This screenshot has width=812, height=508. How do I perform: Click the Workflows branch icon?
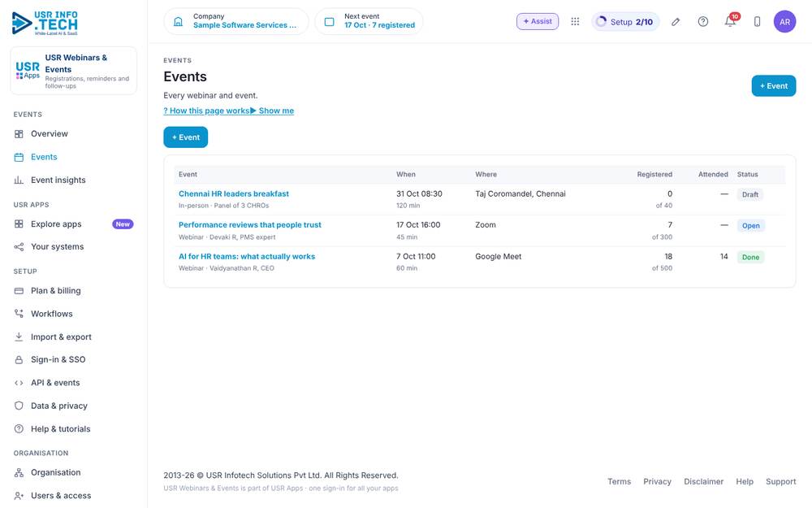[19, 314]
